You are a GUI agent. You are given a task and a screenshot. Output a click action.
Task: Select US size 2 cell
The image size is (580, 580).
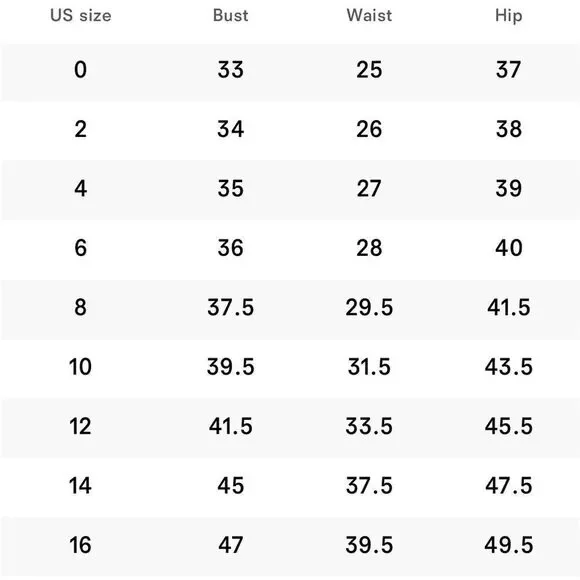pos(81,129)
